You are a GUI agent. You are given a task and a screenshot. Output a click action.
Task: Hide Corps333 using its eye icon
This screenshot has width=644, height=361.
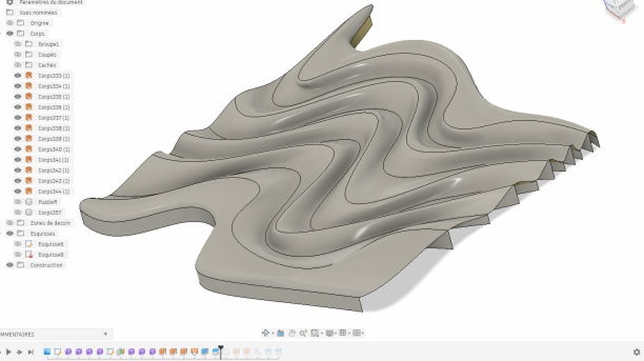tap(18, 75)
